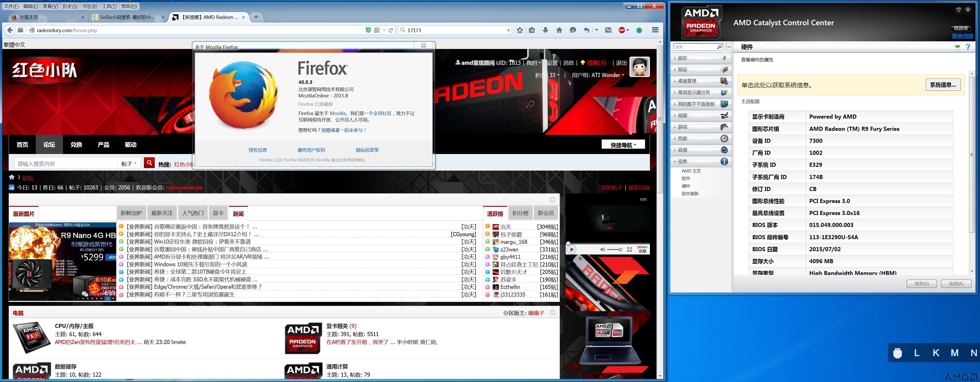Open the 用户组 ATI Wonder dropdown

tap(598, 75)
